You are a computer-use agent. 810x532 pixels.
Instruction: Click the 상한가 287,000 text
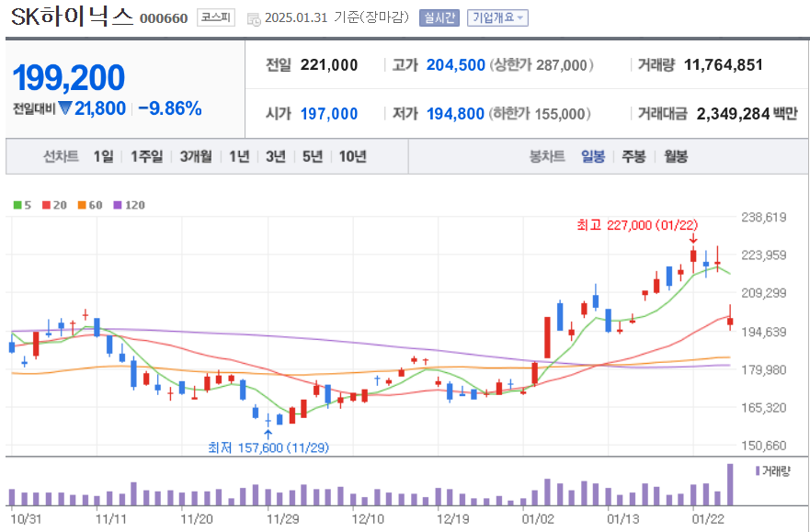[541, 65]
